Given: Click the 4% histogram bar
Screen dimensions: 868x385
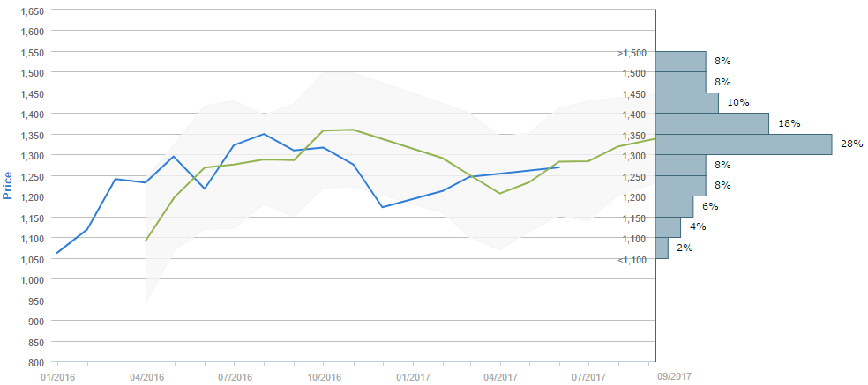Looking at the screenshot, I should click(x=669, y=227).
